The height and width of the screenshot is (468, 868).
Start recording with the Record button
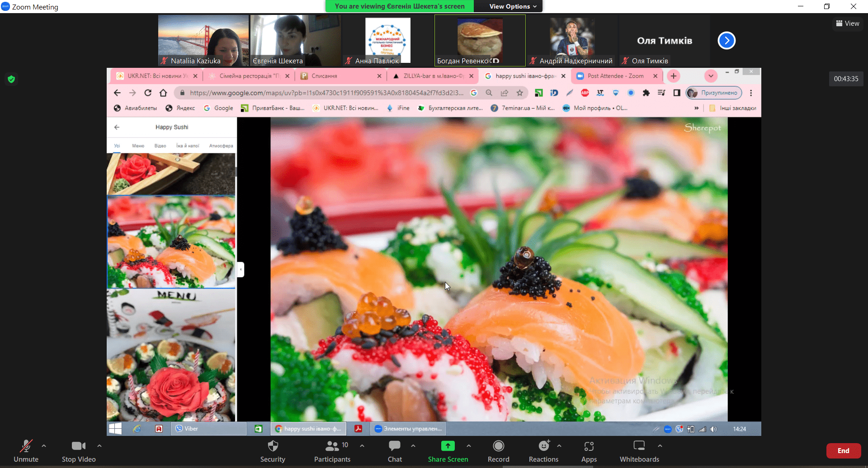click(x=498, y=446)
